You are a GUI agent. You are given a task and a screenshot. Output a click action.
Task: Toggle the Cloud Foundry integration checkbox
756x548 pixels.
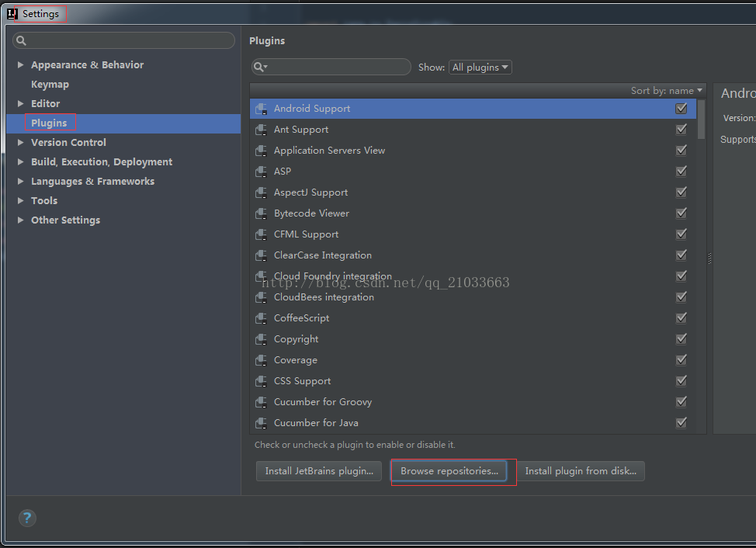pos(681,276)
